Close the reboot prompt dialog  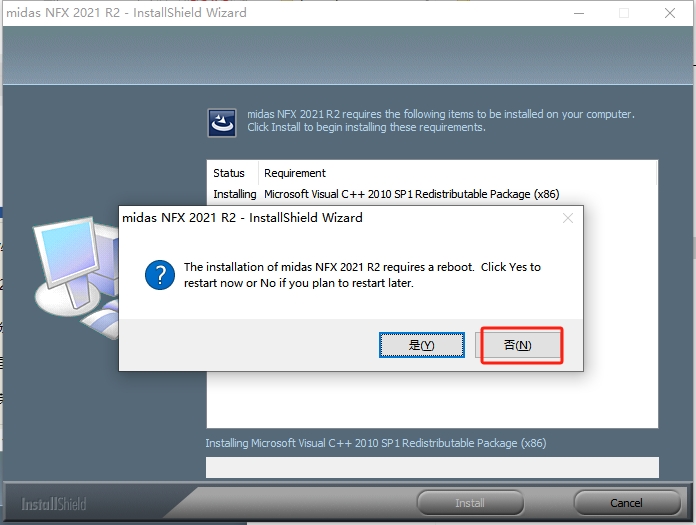click(x=568, y=218)
